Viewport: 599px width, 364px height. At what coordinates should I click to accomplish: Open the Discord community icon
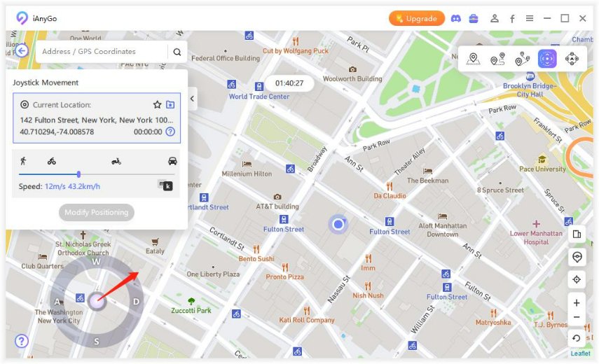(x=456, y=19)
